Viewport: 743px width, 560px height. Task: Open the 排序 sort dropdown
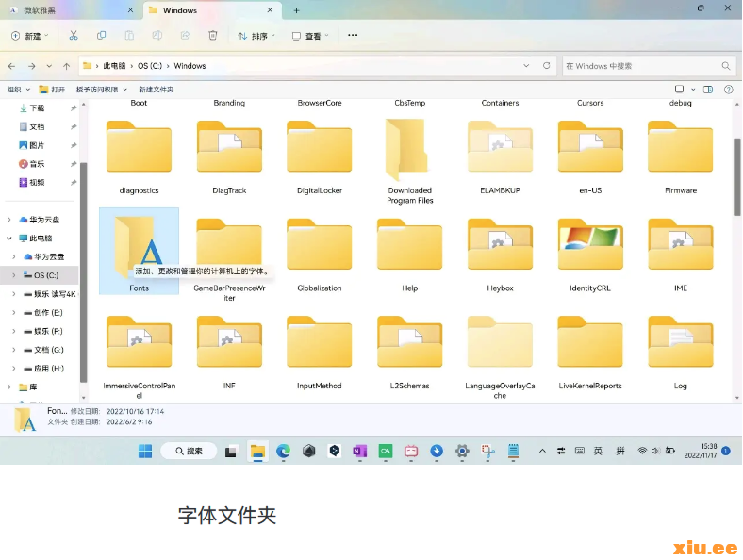point(255,36)
